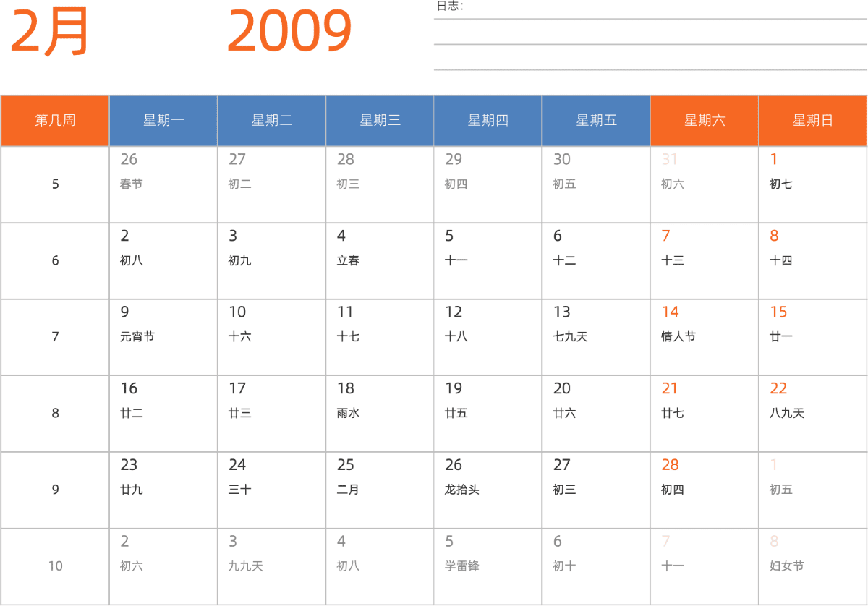The width and height of the screenshot is (868, 606).
Task: Select February 7 labeled 十三
Action: [x=705, y=261]
